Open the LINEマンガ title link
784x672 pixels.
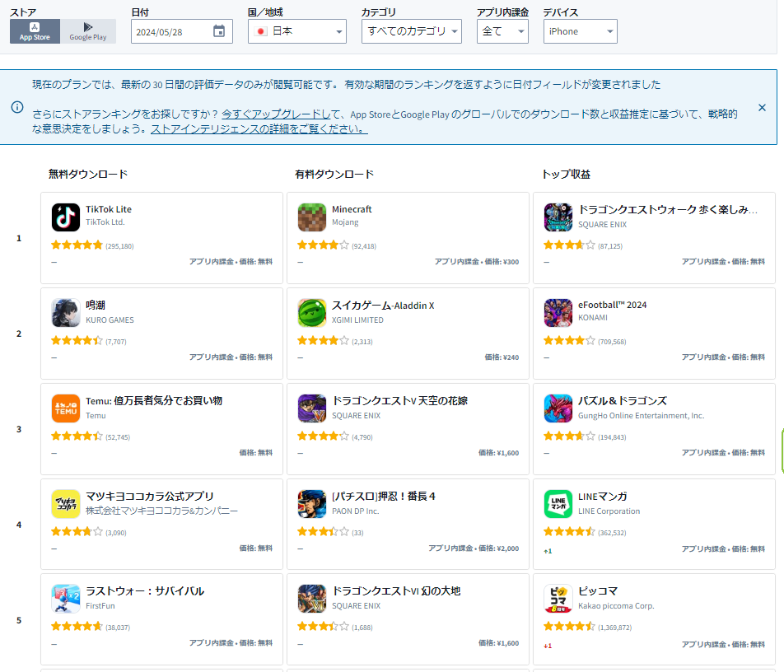tap(603, 496)
